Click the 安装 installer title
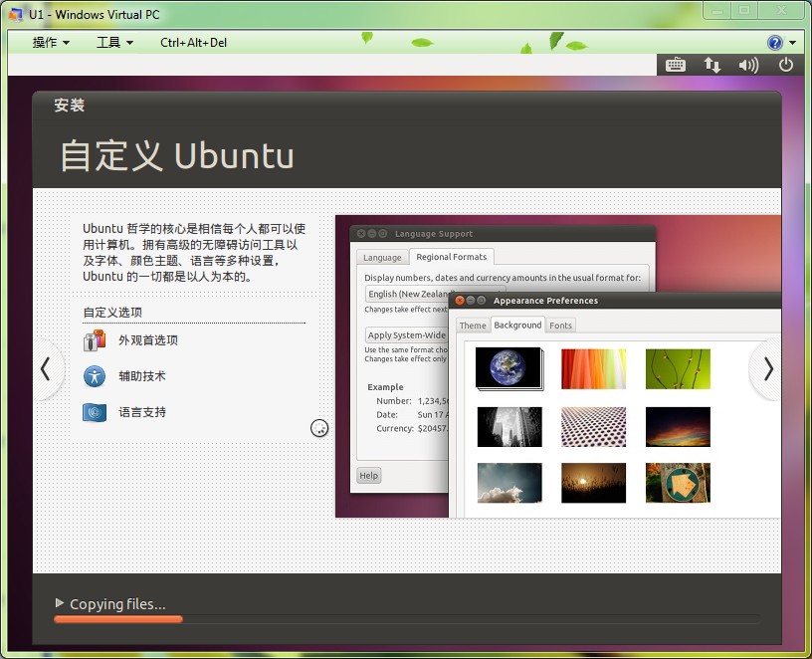 [70, 106]
